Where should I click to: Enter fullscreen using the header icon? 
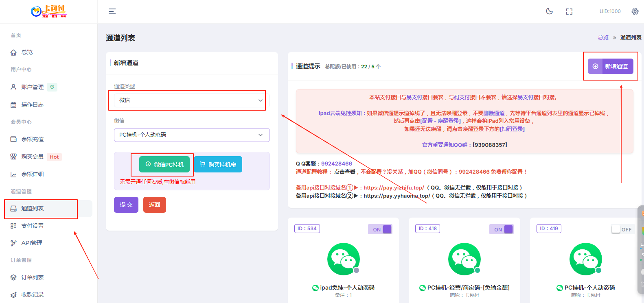(x=569, y=11)
